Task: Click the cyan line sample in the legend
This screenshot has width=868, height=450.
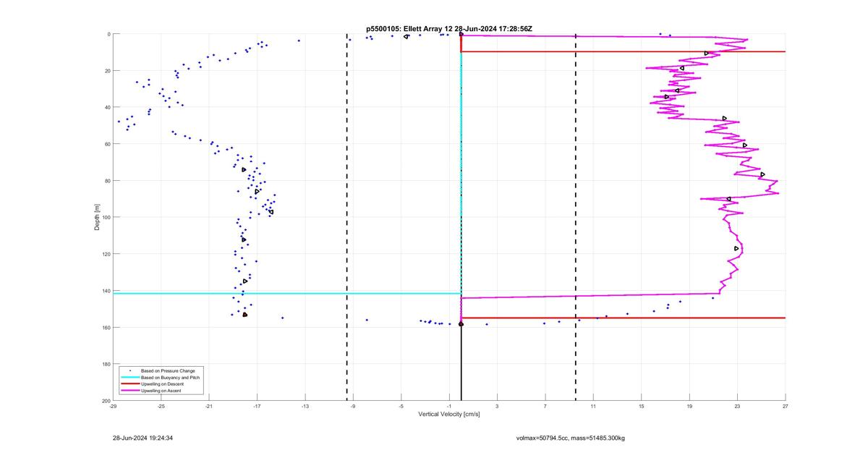Action: pos(129,378)
